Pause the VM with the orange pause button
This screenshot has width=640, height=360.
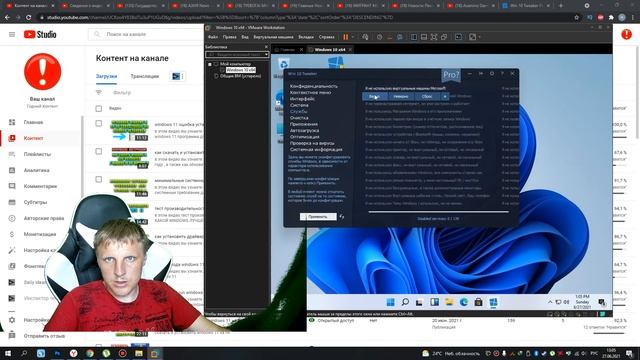346,37
